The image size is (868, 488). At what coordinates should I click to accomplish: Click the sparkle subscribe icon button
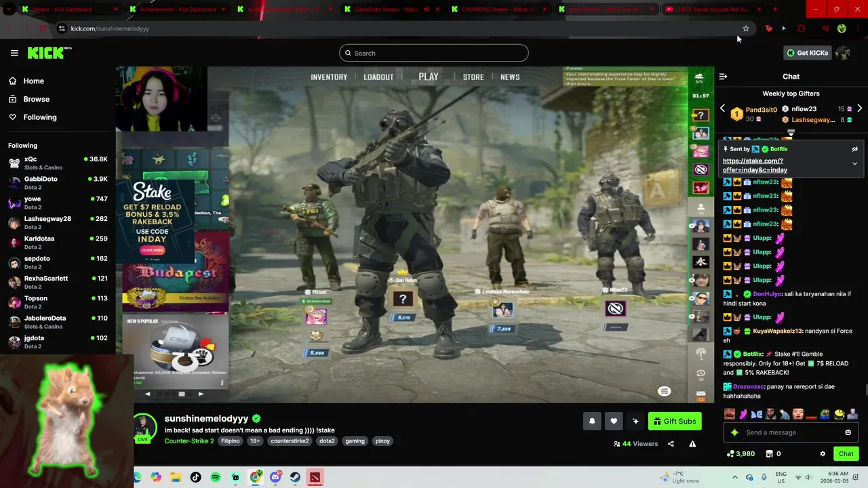[x=635, y=421]
